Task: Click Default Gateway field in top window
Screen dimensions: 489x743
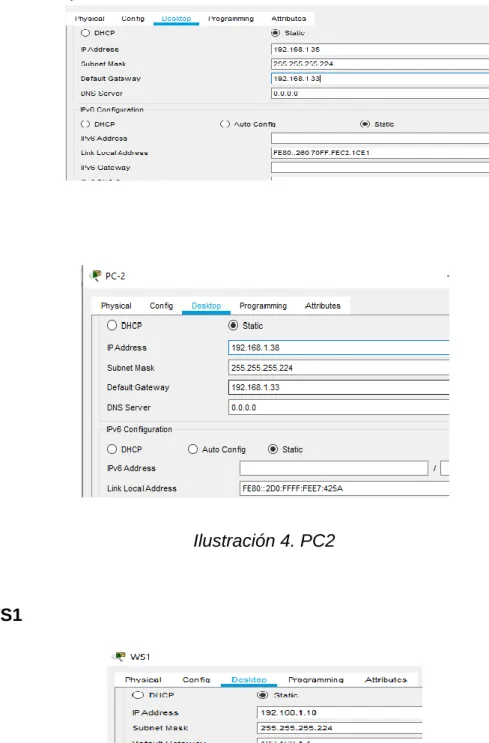Action: pyautogui.click(x=380, y=79)
